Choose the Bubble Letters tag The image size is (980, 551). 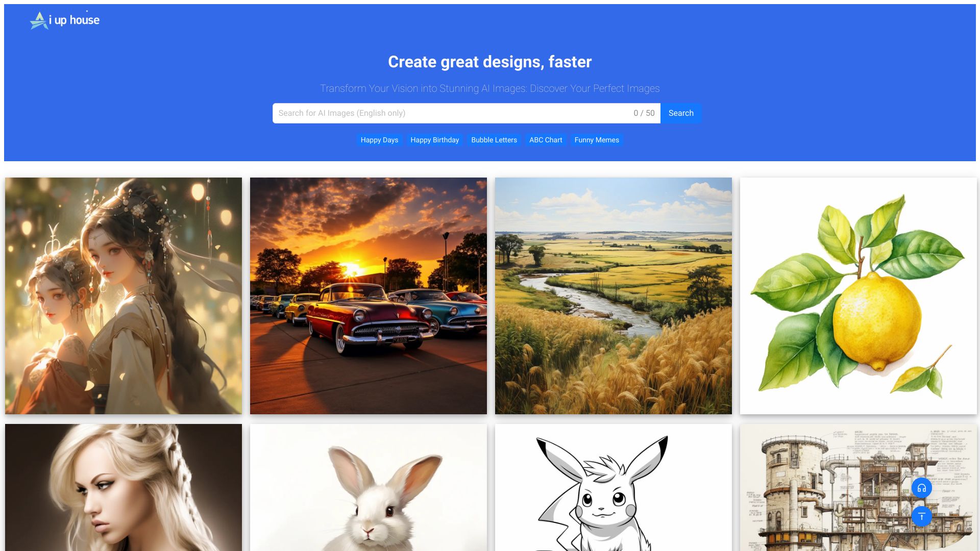coord(494,140)
